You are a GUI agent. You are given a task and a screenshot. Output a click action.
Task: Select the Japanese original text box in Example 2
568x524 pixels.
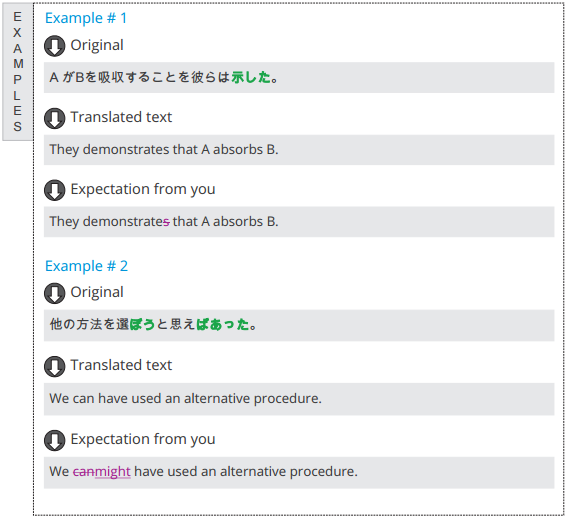coord(299,325)
